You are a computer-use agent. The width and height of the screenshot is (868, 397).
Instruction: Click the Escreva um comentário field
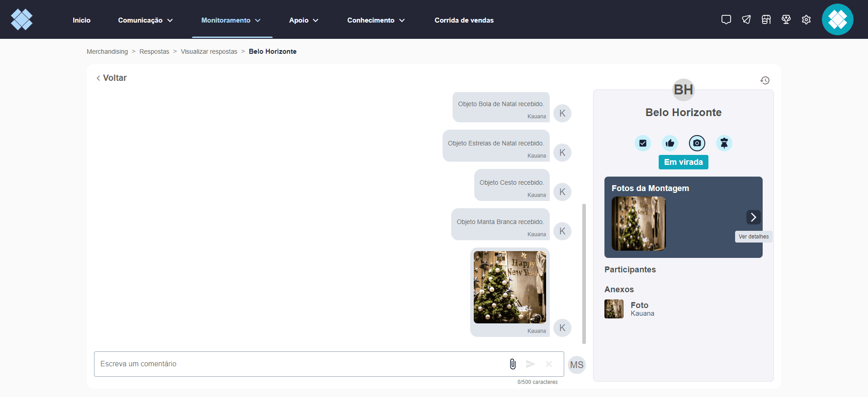[298, 364]
